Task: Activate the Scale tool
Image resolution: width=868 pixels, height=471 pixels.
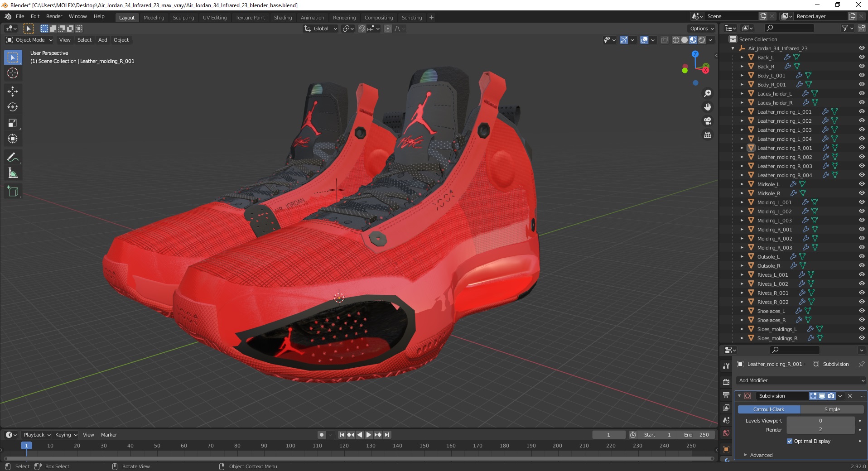Action: (x=13, y=123)
